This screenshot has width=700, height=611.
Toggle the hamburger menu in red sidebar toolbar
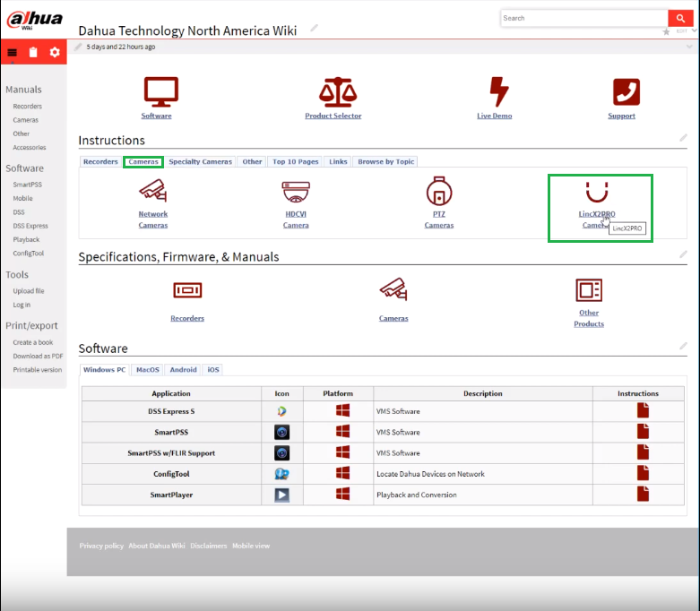coord(12,53)
